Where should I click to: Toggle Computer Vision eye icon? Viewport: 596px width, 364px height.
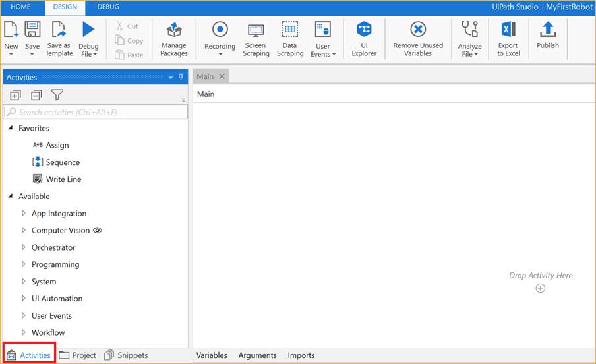point(98,230)
